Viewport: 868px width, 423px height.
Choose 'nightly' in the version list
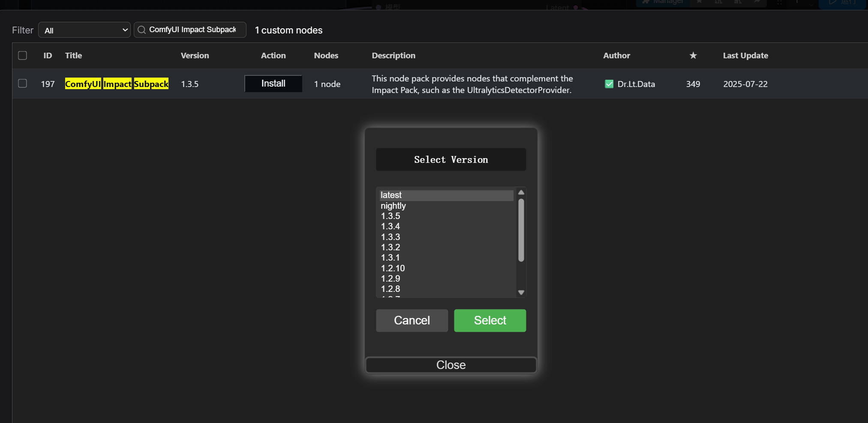446,206
